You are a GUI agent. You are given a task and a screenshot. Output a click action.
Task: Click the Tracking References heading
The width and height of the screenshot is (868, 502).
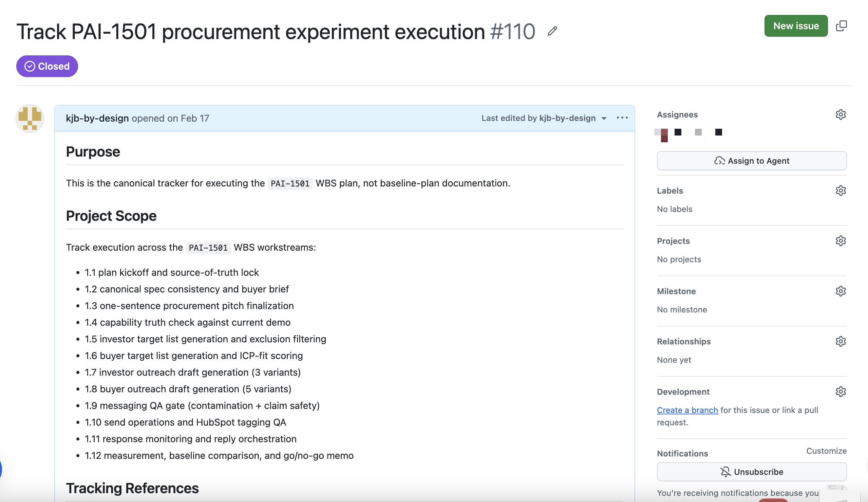pyautogui.click(x=132, y=488)
